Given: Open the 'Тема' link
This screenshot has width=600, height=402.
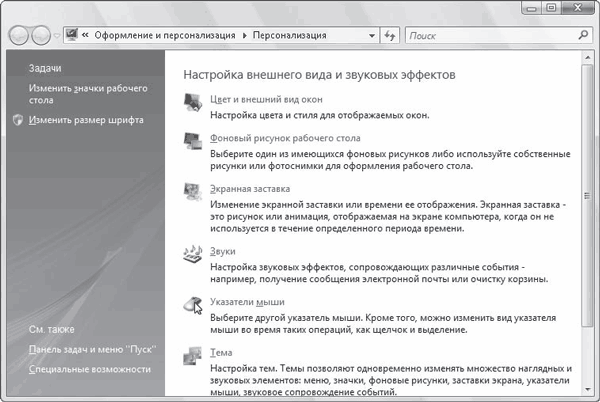Looking at the screenshot, I should click(x=221, y=353).
